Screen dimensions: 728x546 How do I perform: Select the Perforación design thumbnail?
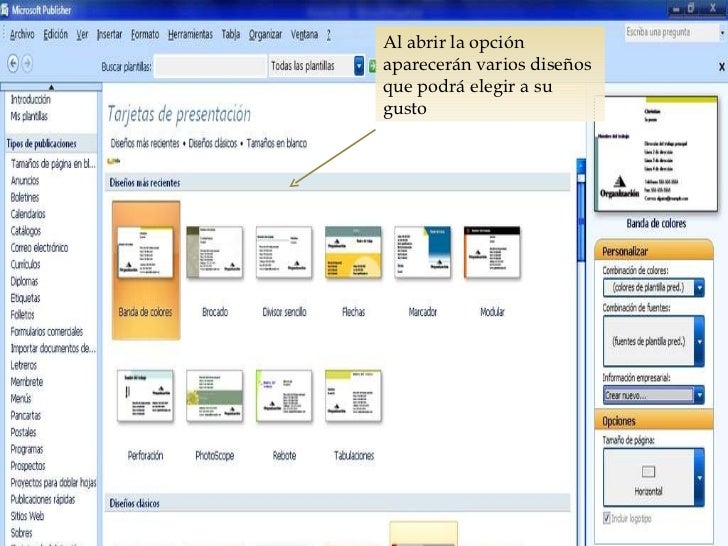[145, 396]
